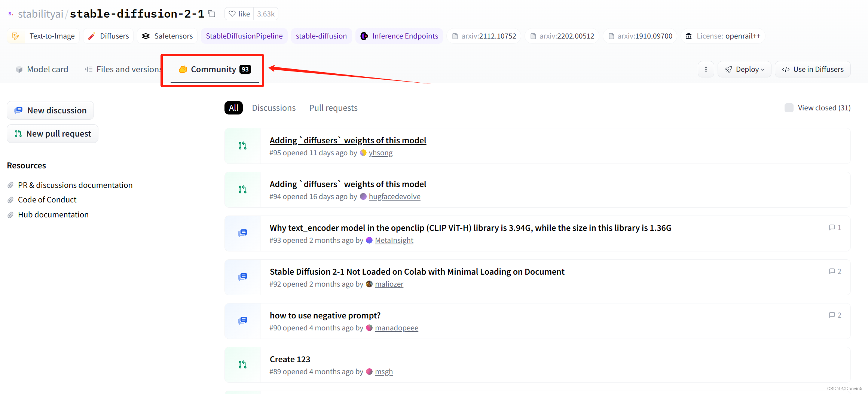868x394 pixels.
Task: Show the All filter
Action: pos(234,108)
